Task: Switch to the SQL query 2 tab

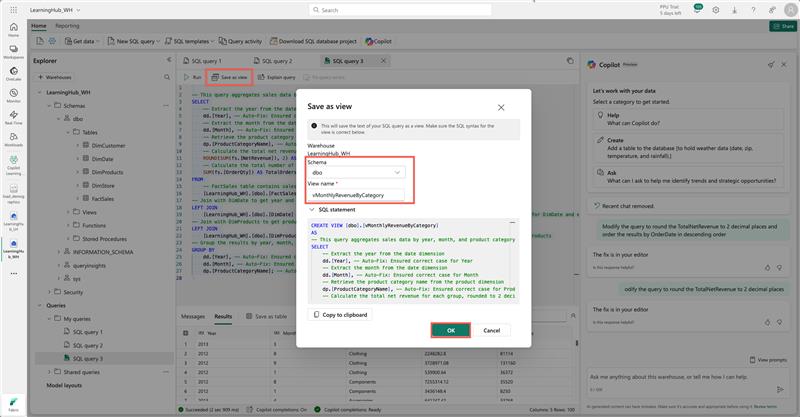Action: (273, 61)
